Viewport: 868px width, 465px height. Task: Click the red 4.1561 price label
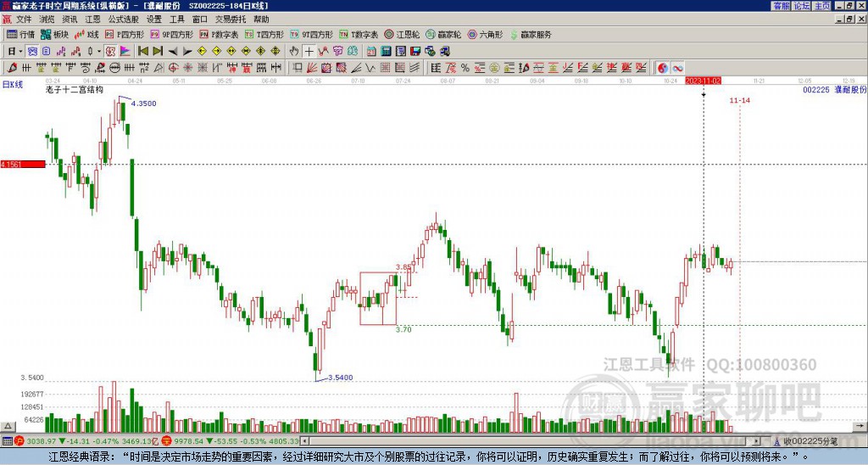coord(22,164)
